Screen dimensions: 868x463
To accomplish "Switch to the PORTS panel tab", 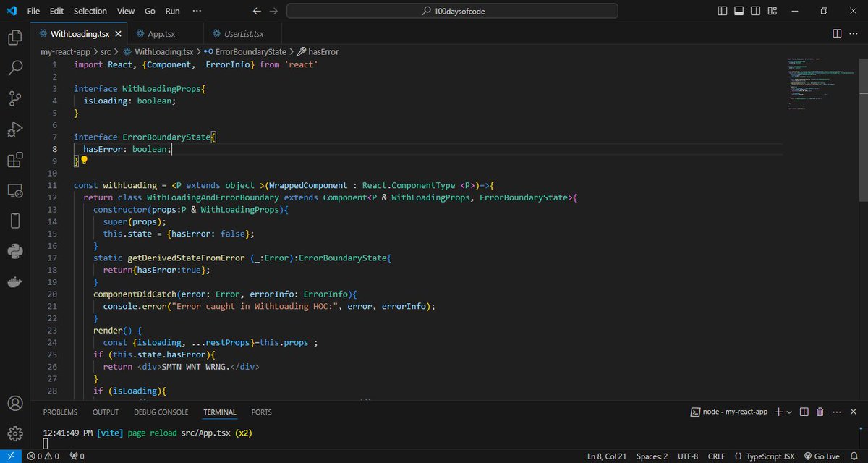I will 262,412.
